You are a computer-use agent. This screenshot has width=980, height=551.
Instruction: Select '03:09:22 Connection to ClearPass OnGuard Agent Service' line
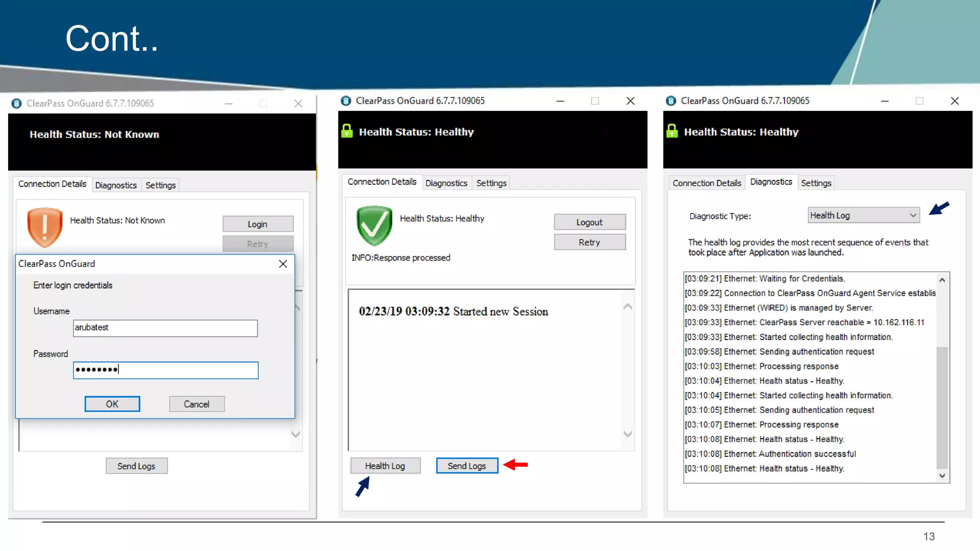point(810,293)
